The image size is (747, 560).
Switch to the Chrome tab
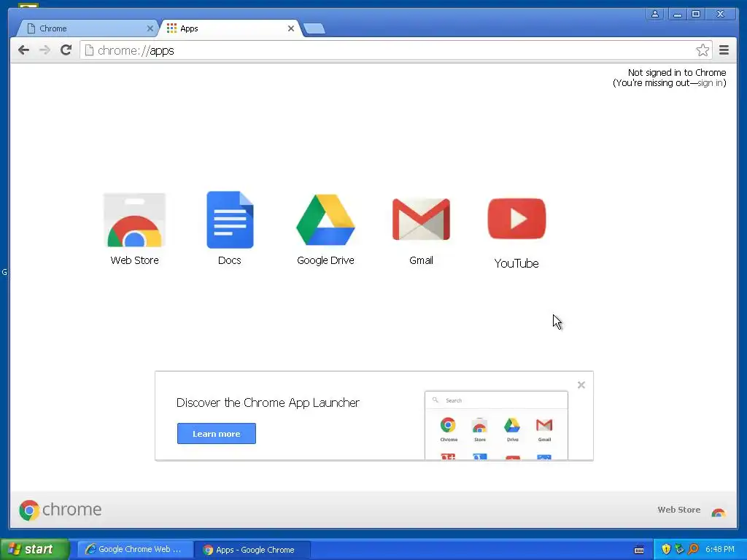point(88,28)
